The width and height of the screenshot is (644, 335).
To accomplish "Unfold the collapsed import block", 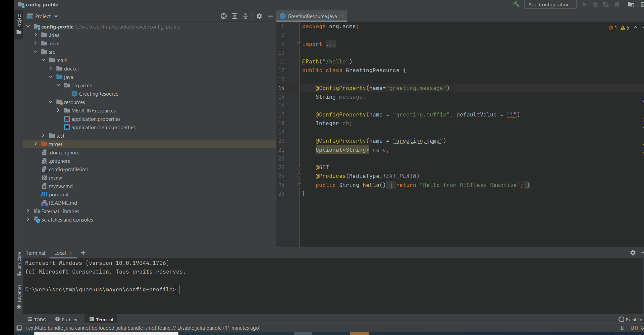I will pos(299,44).
